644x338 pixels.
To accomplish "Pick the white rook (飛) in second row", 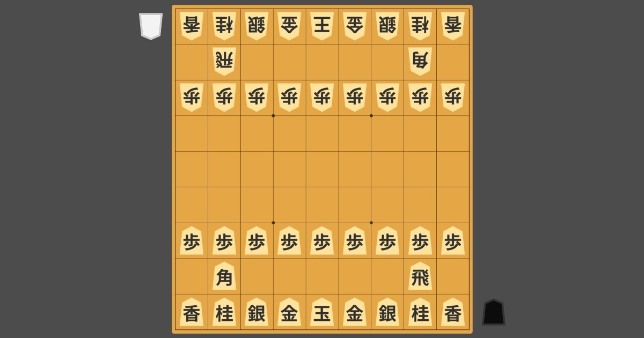I will pos(224,62).
